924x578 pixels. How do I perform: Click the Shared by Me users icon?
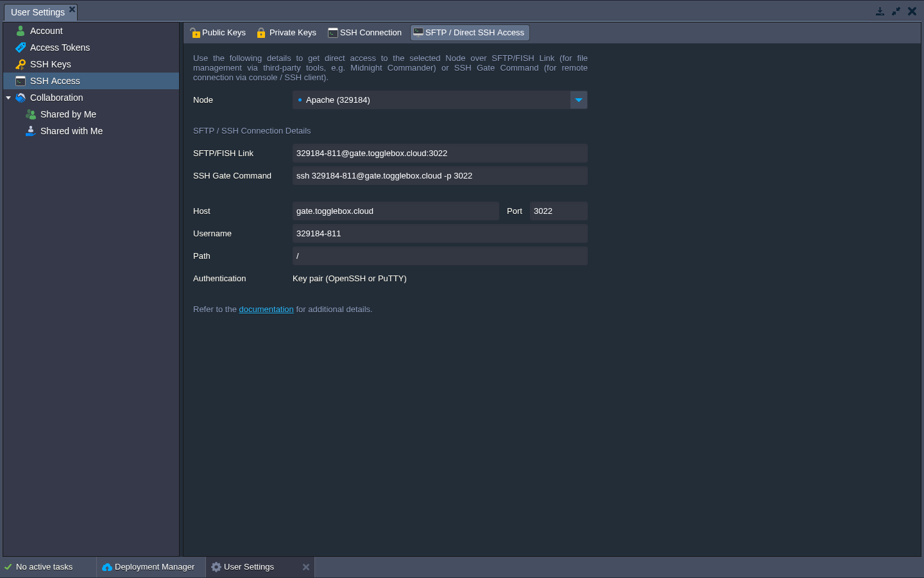[31, 114]
